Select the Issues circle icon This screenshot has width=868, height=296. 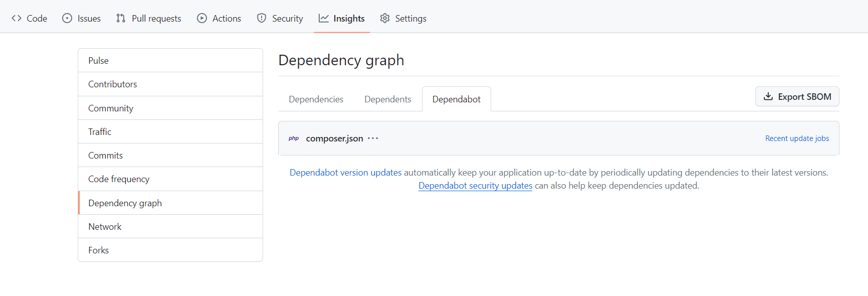coord(66,18)
